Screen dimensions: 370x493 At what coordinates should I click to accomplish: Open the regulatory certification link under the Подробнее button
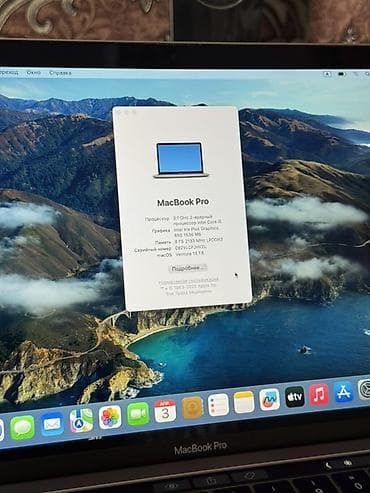pos(189,281)
